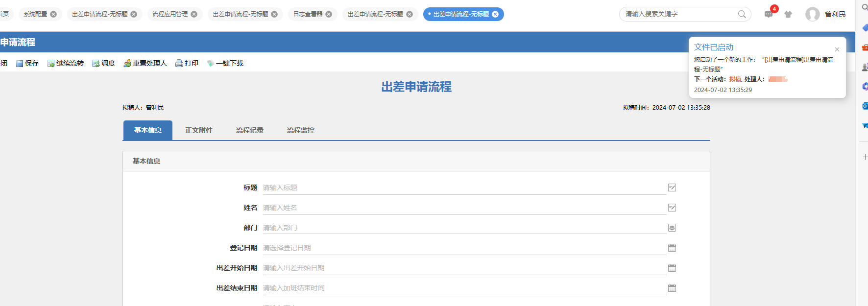This screenshot has width=868, height=306.
Task: Click into the 标题 input field
Action: point(464,188)
